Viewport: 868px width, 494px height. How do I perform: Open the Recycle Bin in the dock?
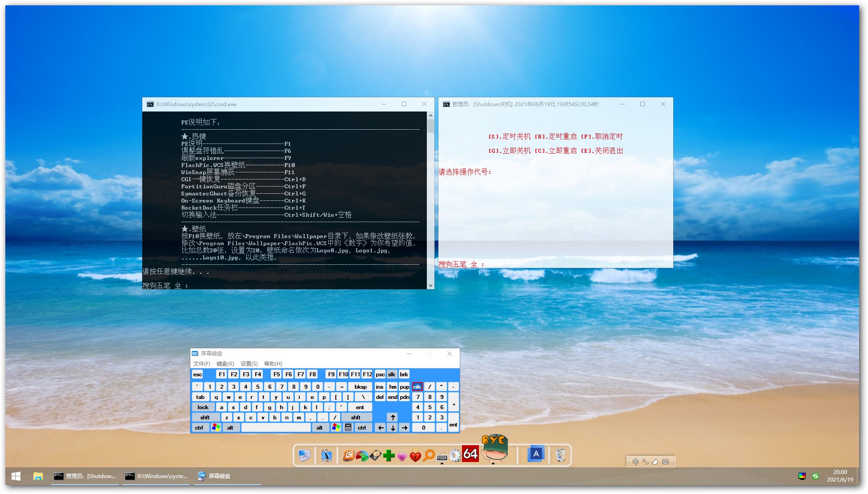560,455
